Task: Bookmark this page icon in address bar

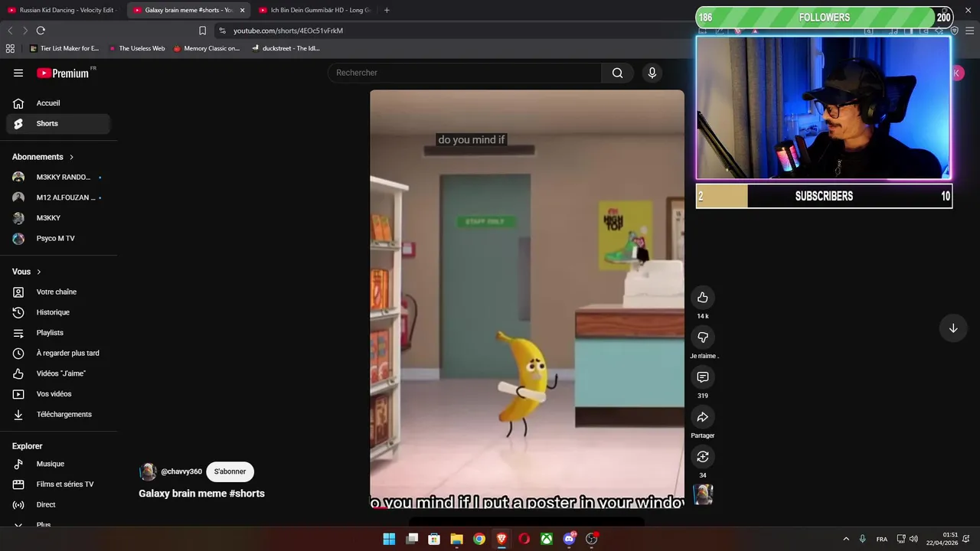Action: 202,31
